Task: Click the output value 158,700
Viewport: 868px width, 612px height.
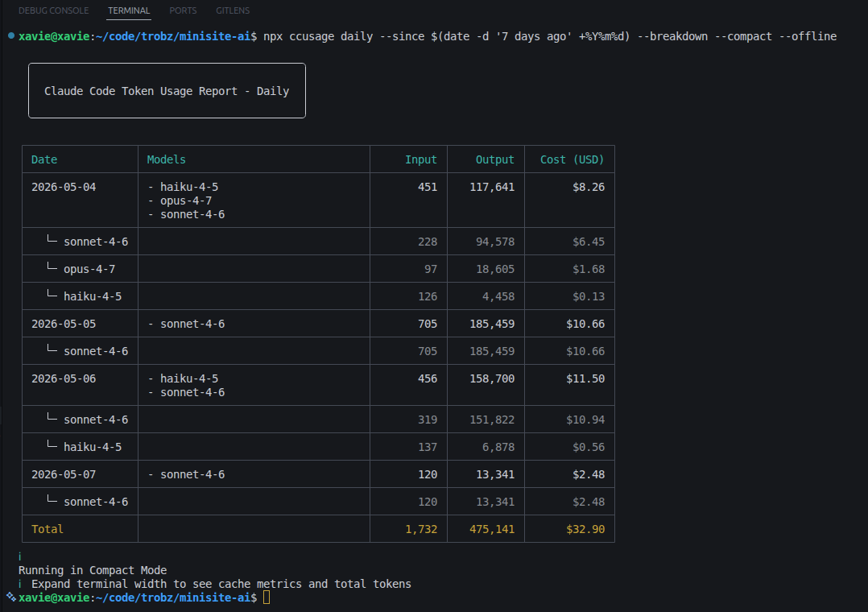Action: click(x=492, y=378)
